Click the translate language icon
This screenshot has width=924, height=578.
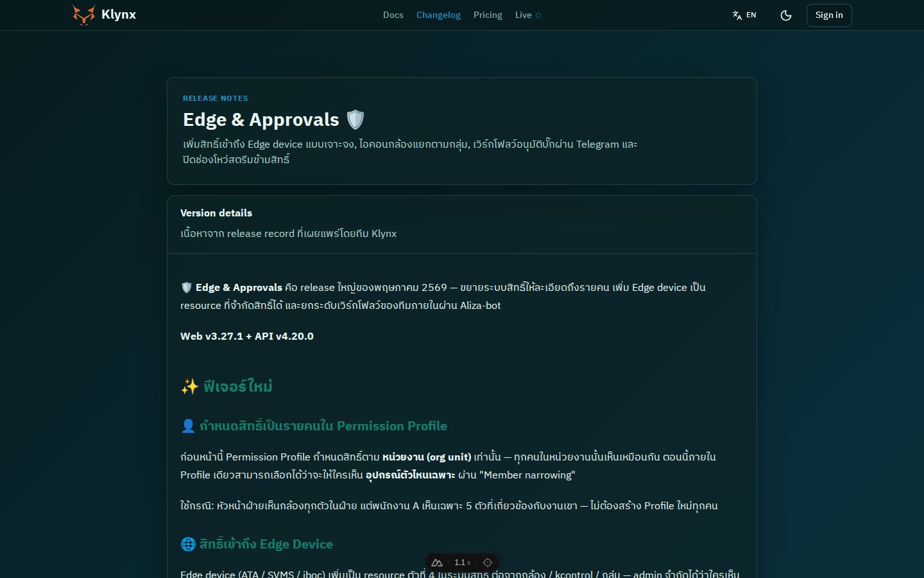click(737, 15)
